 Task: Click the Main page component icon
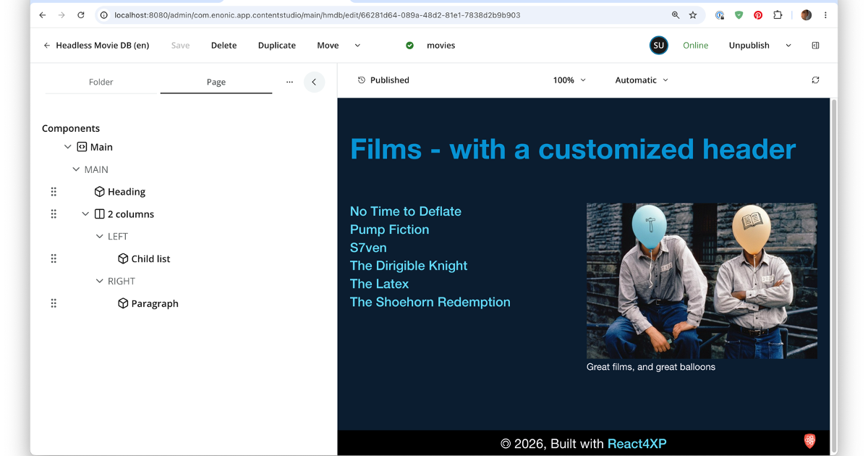pos(82,147)
